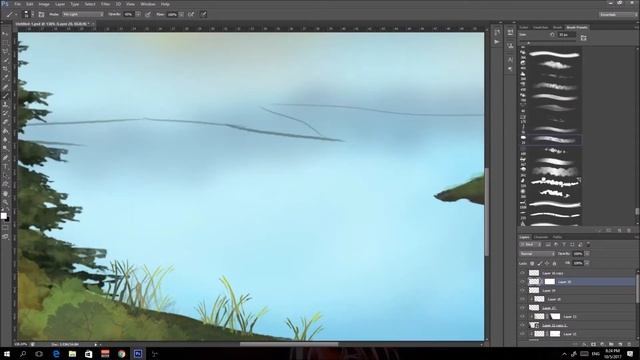Select the Brush tool in the toolbar
The width and height of the screenshot is (640, 360).
click(x=6, y=95)
